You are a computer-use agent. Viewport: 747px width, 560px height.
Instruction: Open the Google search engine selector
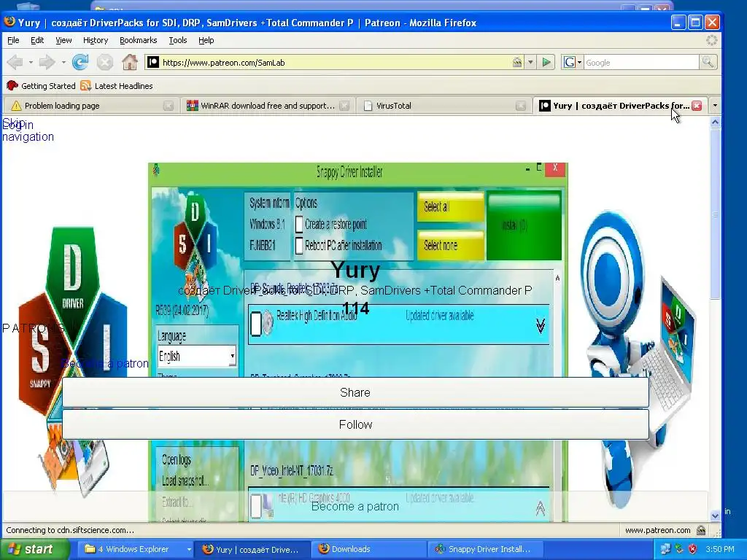(573, 63)
